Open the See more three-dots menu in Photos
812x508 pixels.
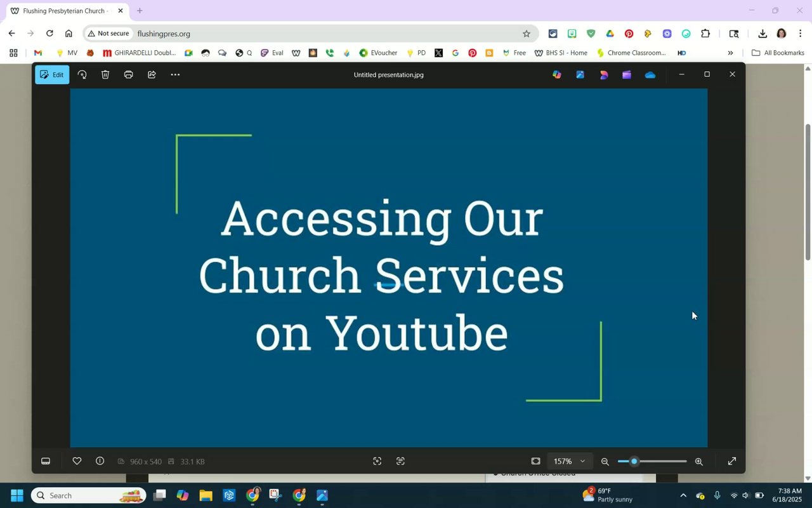click(175, 75)
